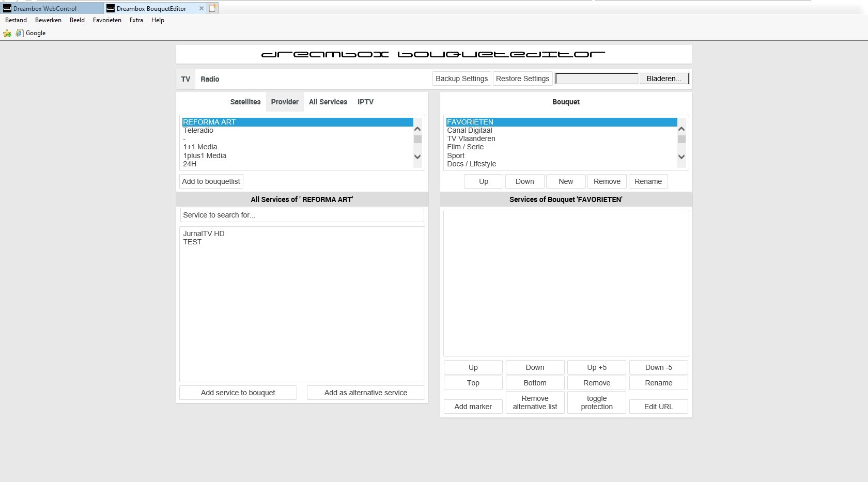The height and width of the screenshot is (482, 868).
Task: Select Teleradio in the provider list
Action: pyautogui.click(x=198, y=130)
